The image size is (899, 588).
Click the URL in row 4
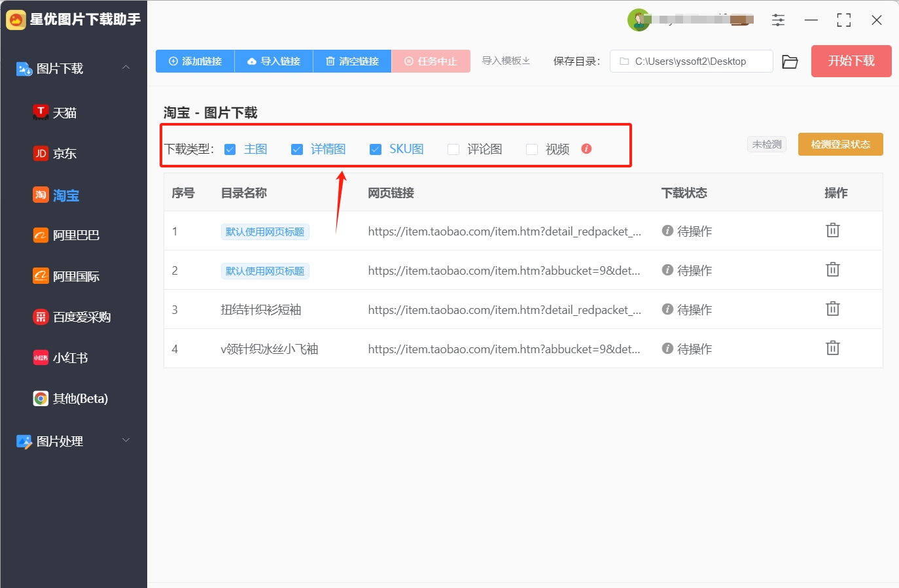click(x=504, y=349)
